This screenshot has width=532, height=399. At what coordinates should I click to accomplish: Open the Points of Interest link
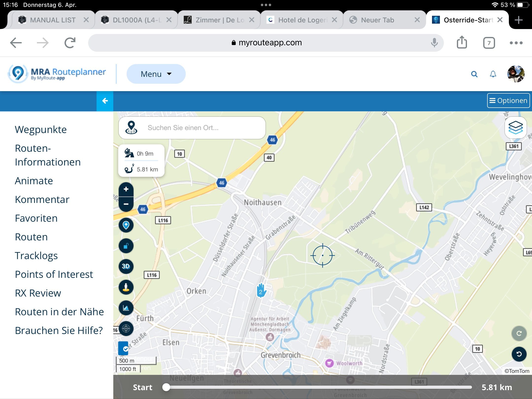(54, 274)
